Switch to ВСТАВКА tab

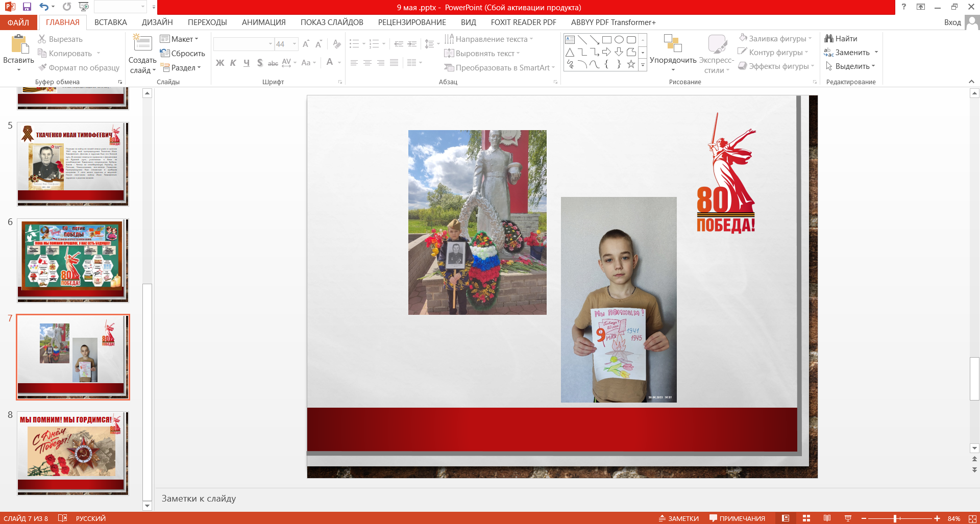point(111,22)
